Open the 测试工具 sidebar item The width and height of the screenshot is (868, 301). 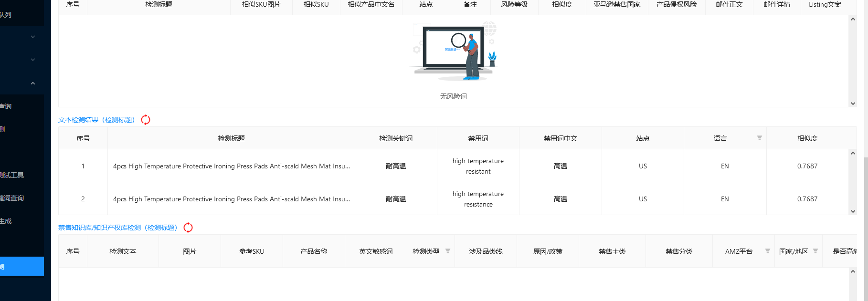point(12,175)
